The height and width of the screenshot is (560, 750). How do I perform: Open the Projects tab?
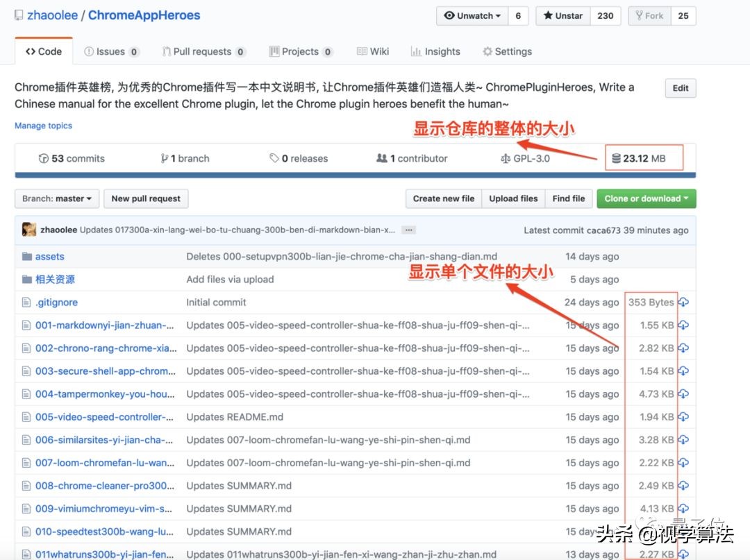pyautogui.click(x=301, y=51)
